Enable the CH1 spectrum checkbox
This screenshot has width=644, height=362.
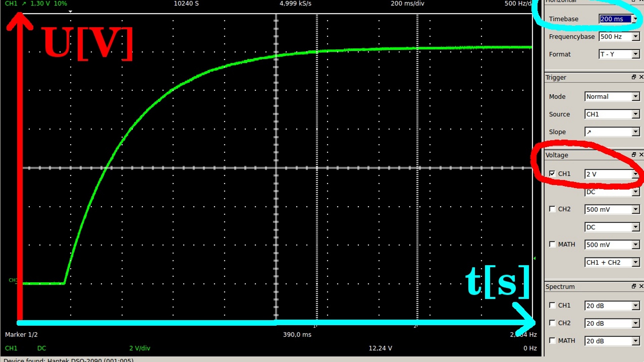tap(552, 305)
